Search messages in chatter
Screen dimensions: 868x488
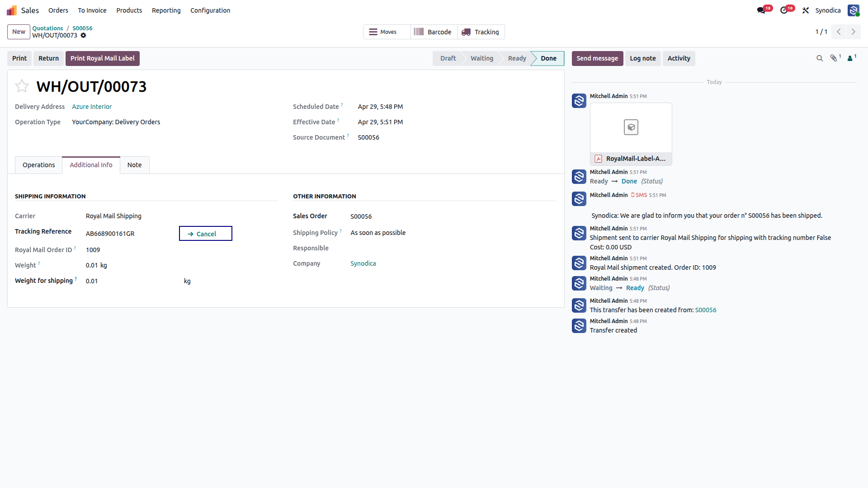[820, 58]
